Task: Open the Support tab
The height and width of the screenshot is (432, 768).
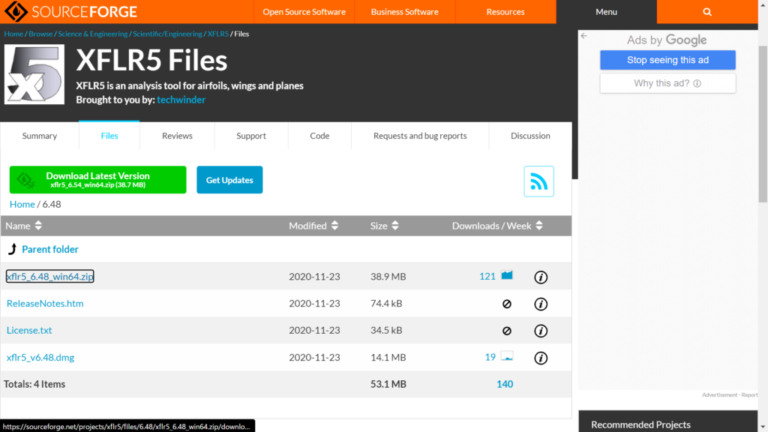Action: 251,136
